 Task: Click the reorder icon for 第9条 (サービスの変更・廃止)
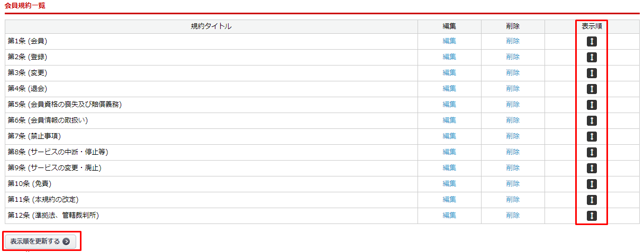coord(592,169)
